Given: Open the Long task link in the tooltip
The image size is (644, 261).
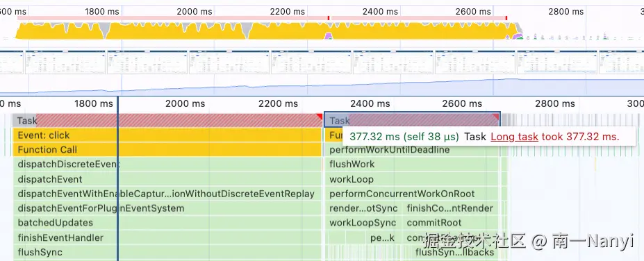Looking at the screenshot, I should pyautogui.click(x=514, y=136).
